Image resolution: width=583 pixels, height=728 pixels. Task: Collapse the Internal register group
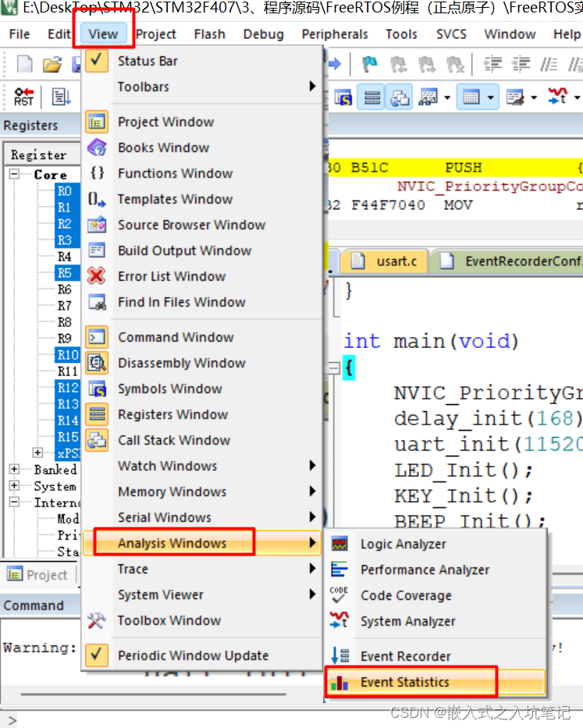(14, 502)
